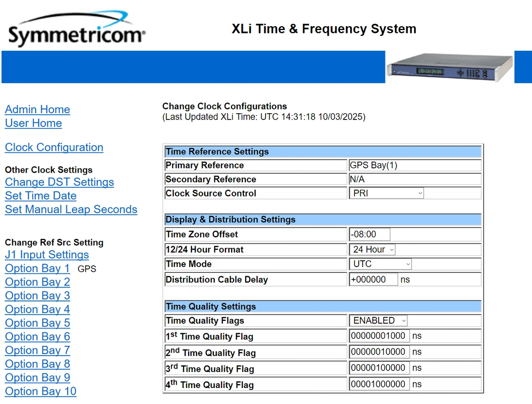Open Set Manual Leap Seconds
532x404 pixels.
tap(71, 209)
